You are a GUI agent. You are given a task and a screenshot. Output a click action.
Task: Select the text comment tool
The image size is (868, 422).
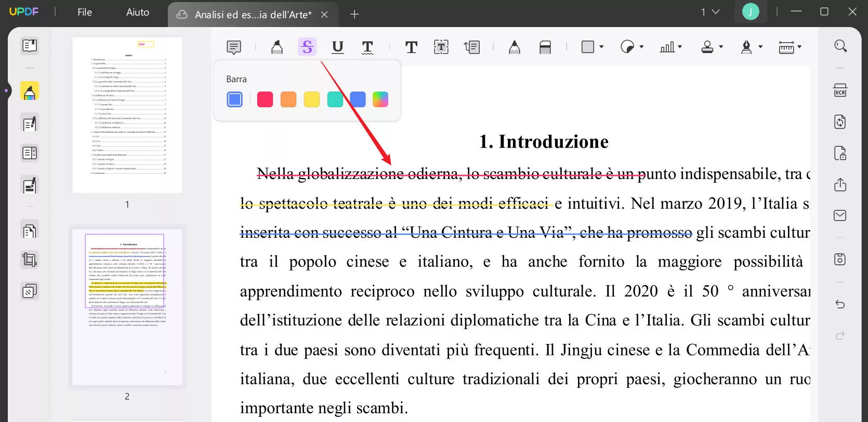click(x=411, y=47)
